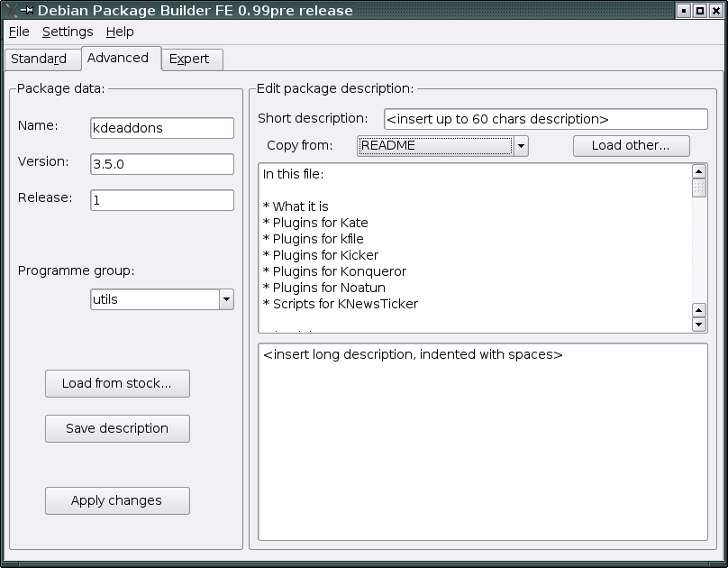Click Save description button
The width and height of the screenshot is (728, 568).
point(117,428)
